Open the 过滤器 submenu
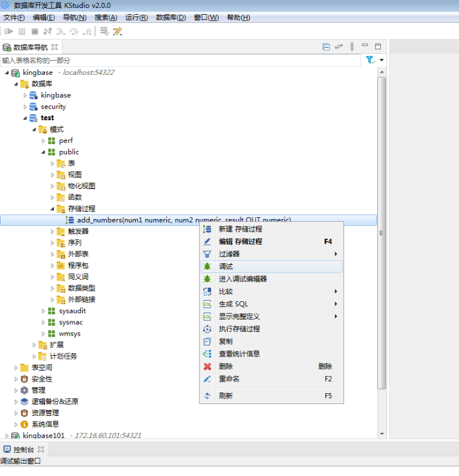 (271, 254)
